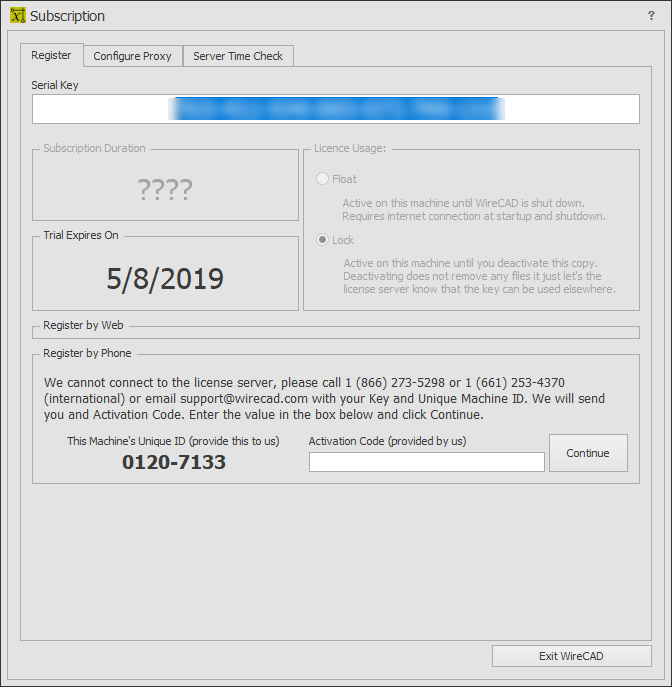672x687 pixels.
Task: Click the ???? subscription duration value
Action: [x=165, y=189]
